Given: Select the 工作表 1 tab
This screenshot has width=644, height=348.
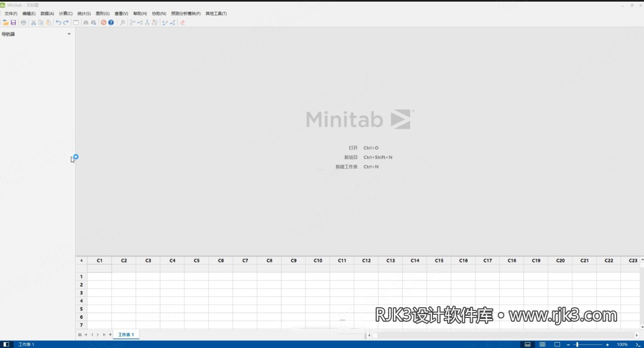Looking at the screenshot, I should [126, 335].
